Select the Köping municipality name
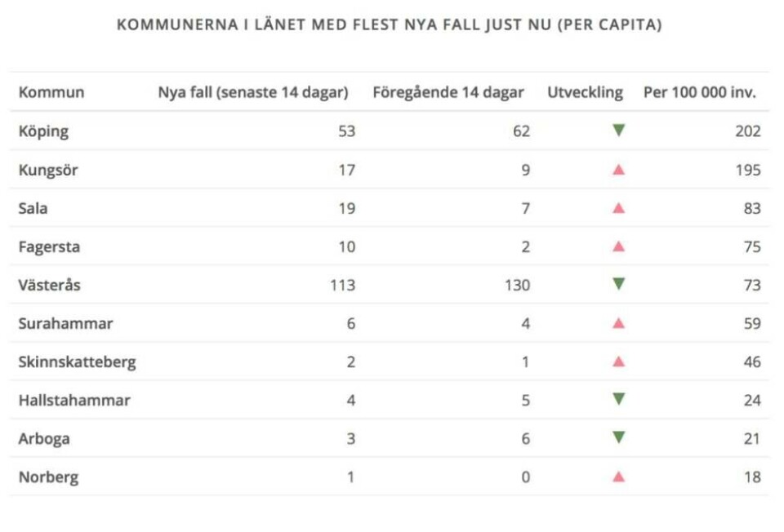 43,131
